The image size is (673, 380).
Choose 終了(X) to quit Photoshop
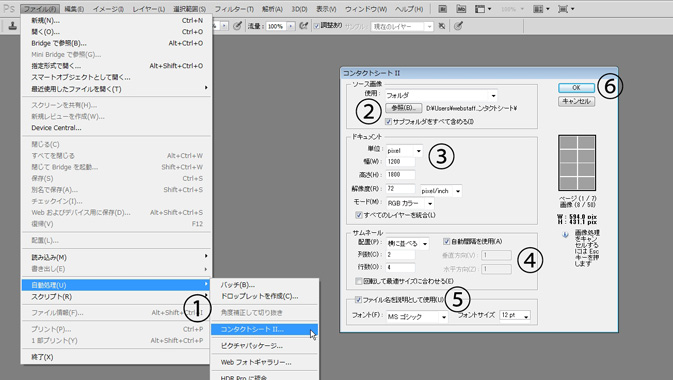click(117, 357)
